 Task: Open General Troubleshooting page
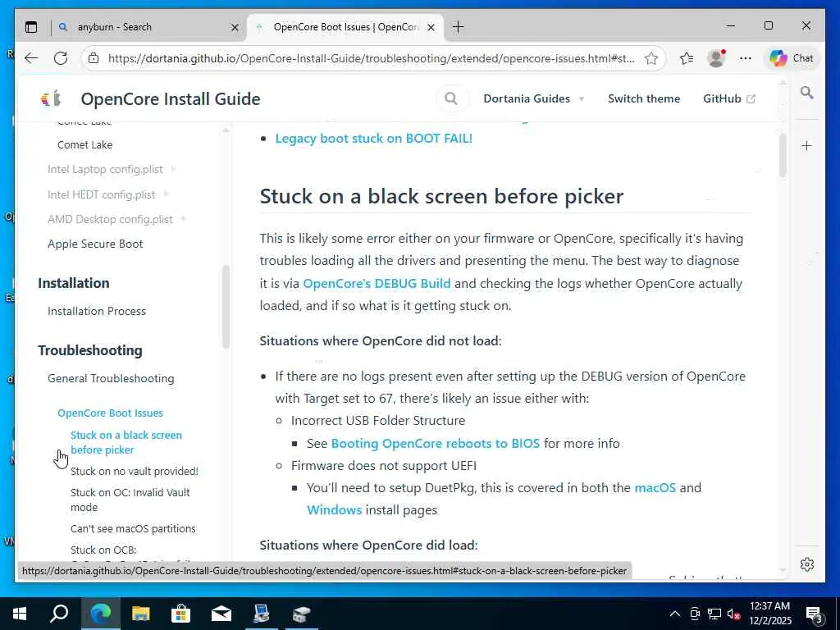(111, 378)
